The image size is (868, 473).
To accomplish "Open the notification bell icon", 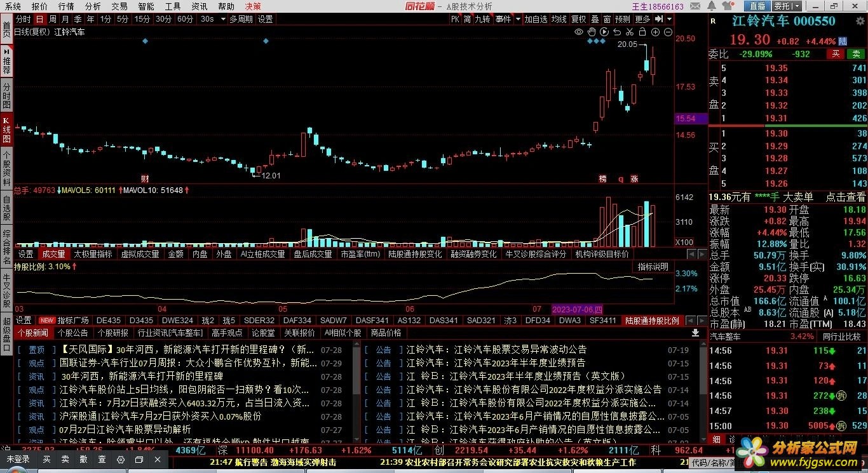I will (712, 6).
